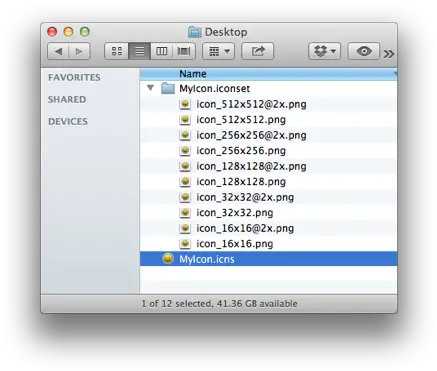Open Quick Look eye button
The image size is (437, 371).
pos(364,51)
